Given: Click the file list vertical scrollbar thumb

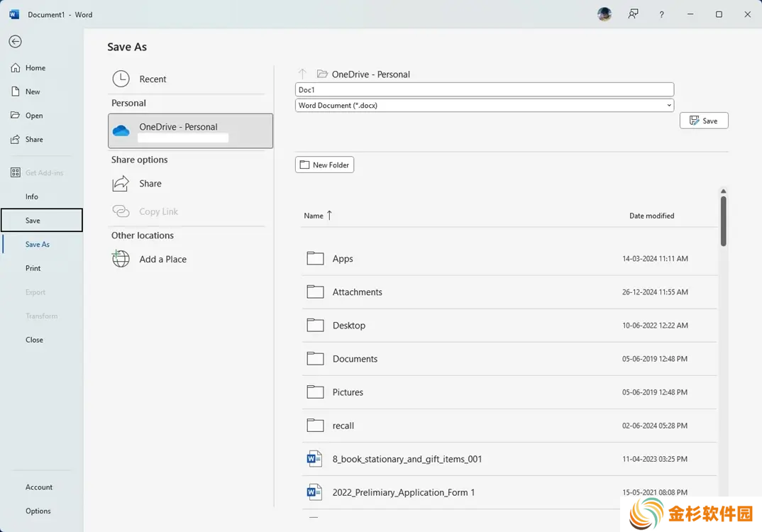Looking at the screenshot, I should [x=723, y=221].
